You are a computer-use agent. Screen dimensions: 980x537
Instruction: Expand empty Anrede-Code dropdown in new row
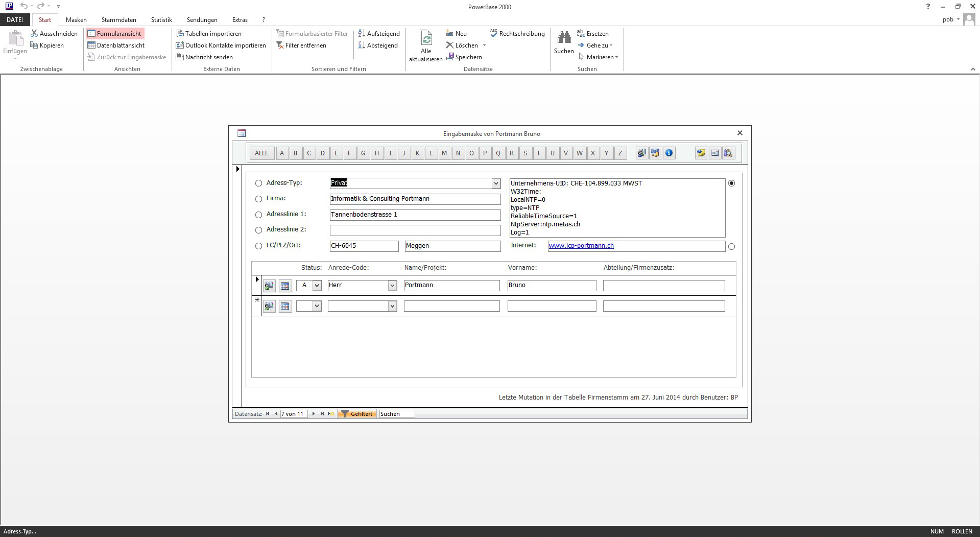pyautogui.click(x=392, y=306)
